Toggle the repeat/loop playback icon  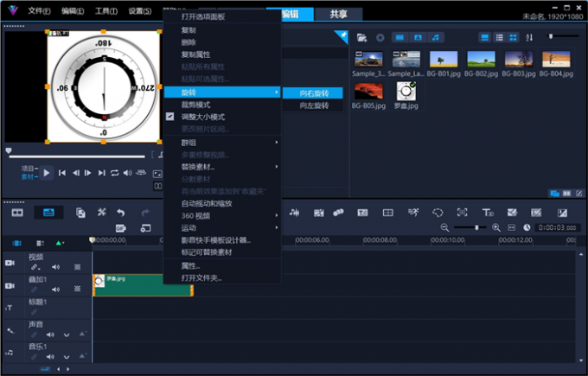[x=114, y=173]
